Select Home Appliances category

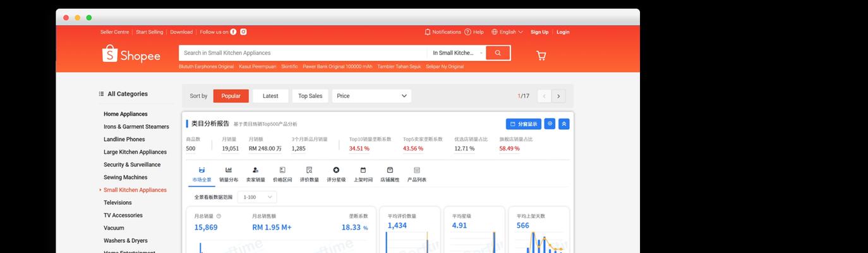tap(126, 114)
